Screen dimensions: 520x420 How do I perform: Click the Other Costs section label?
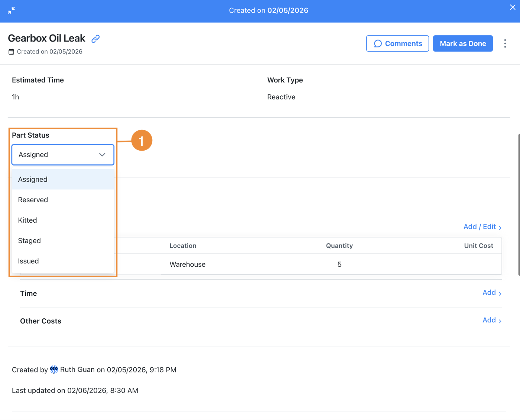pyautogui.click(x=40, y=321)
